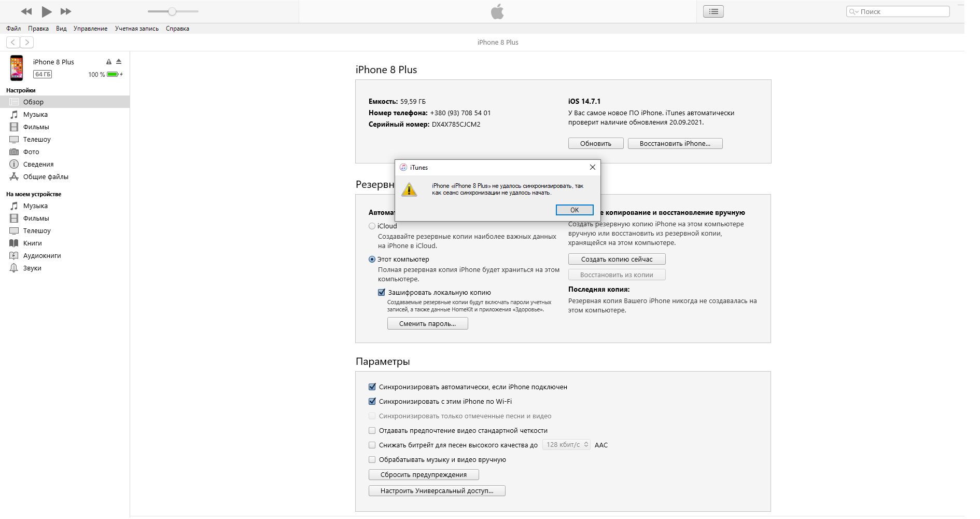Click the Обновить button

coord(596,143)
